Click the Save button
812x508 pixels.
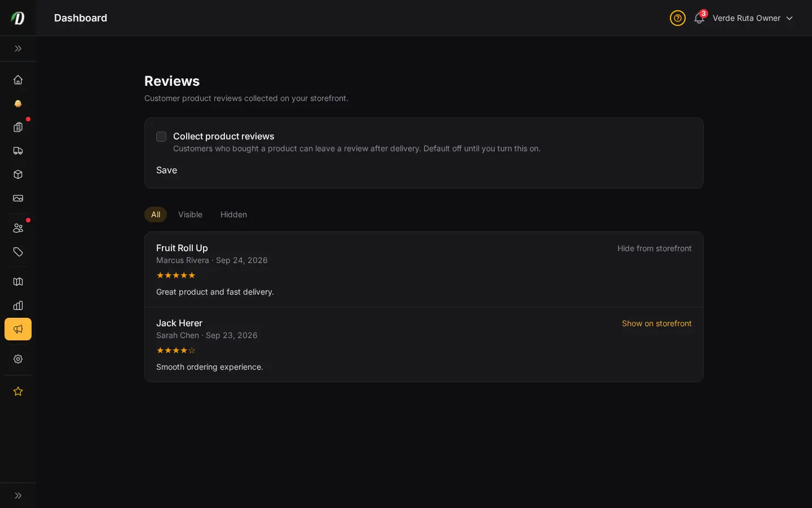click(x=166, y=170)
